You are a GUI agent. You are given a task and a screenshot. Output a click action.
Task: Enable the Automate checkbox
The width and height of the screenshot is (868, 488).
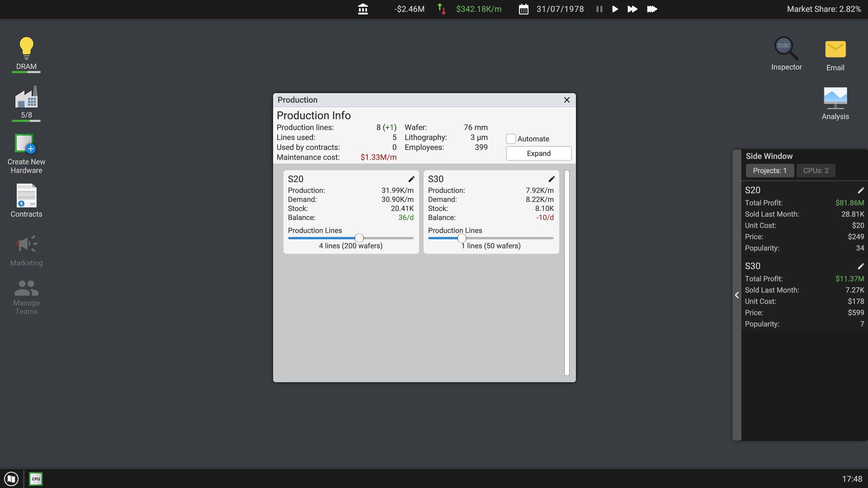[x=511, y=139]
